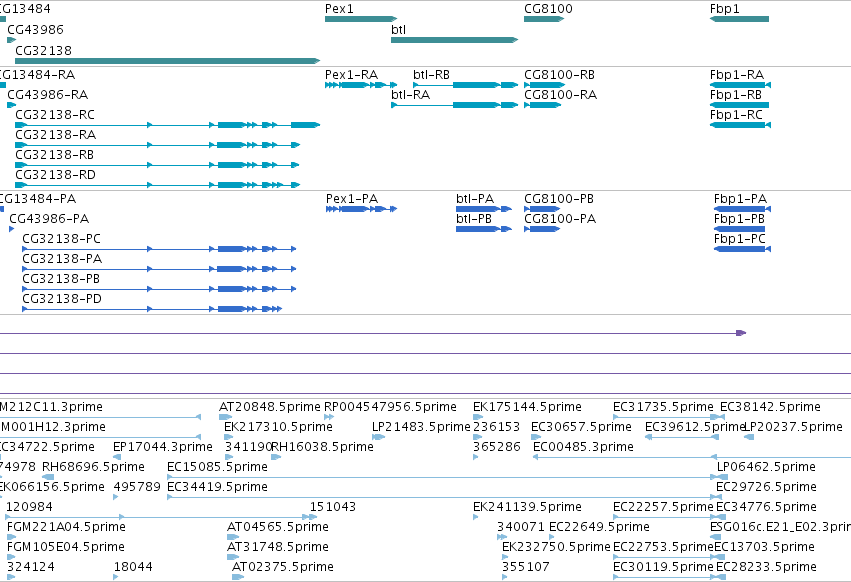Select the EC38142.5prime EST
Viewport: 851px width, 582px height.
pos(721,417)
